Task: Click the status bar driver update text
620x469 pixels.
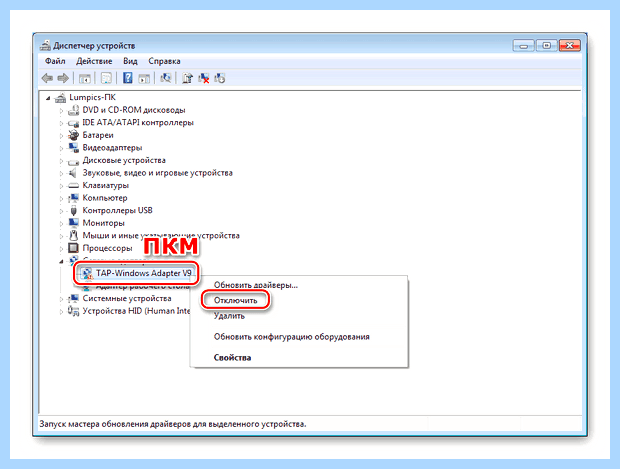Action: [x=173, y=424]
